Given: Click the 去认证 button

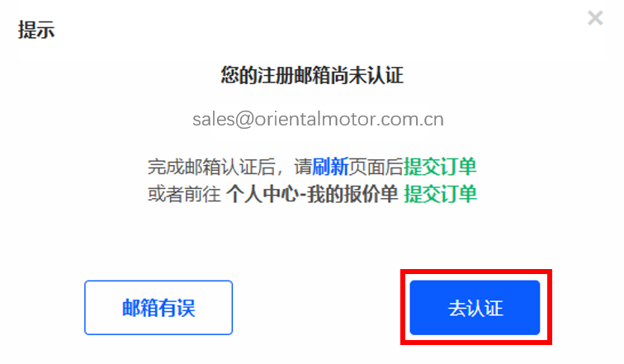Looking at the screenshot, I should pyautogui.click(x=475, y=308).
